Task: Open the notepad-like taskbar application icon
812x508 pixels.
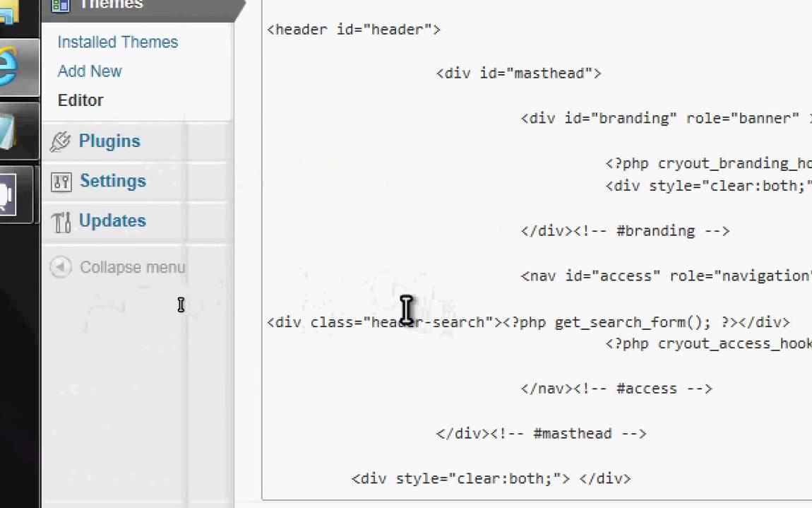Action: click(x=7, y=131)
